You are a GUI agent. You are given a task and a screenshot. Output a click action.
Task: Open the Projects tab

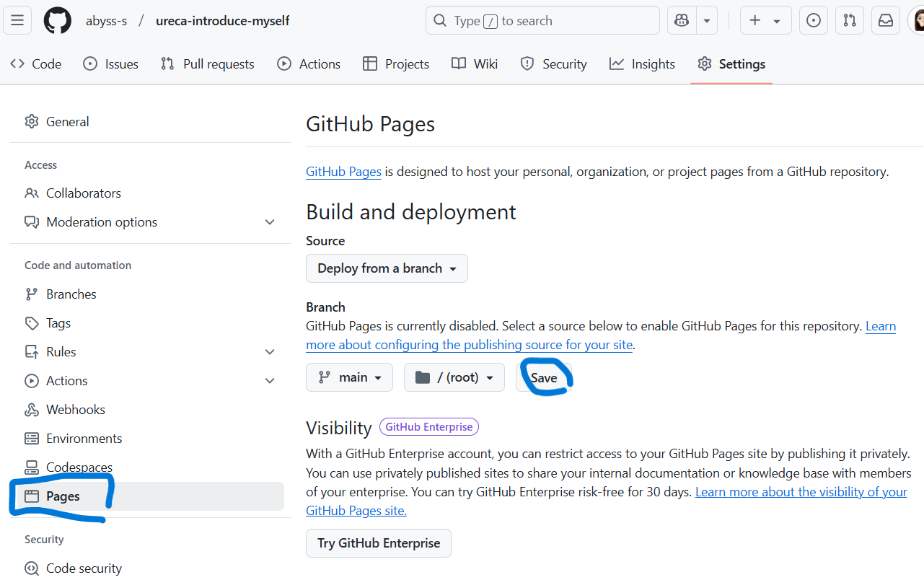point(396,63)
